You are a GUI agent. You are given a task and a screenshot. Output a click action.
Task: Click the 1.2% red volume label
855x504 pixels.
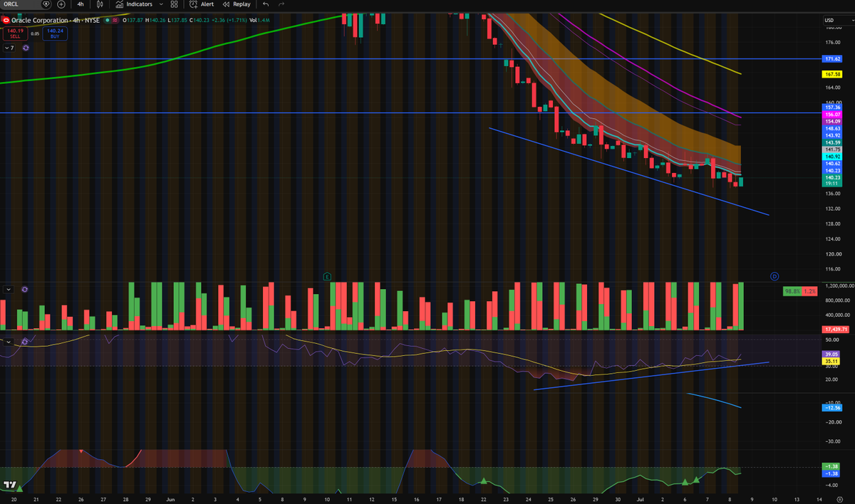pos(809,291)
